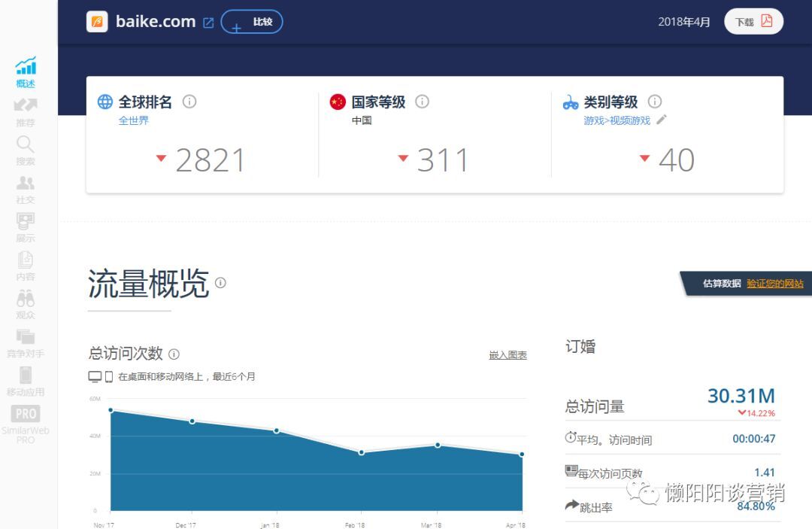Click the 在桌面和移动网络上，最近6个月 caption
Image resolution: width=812 pixels, height=529 pixels.
(x=186, y=377)
